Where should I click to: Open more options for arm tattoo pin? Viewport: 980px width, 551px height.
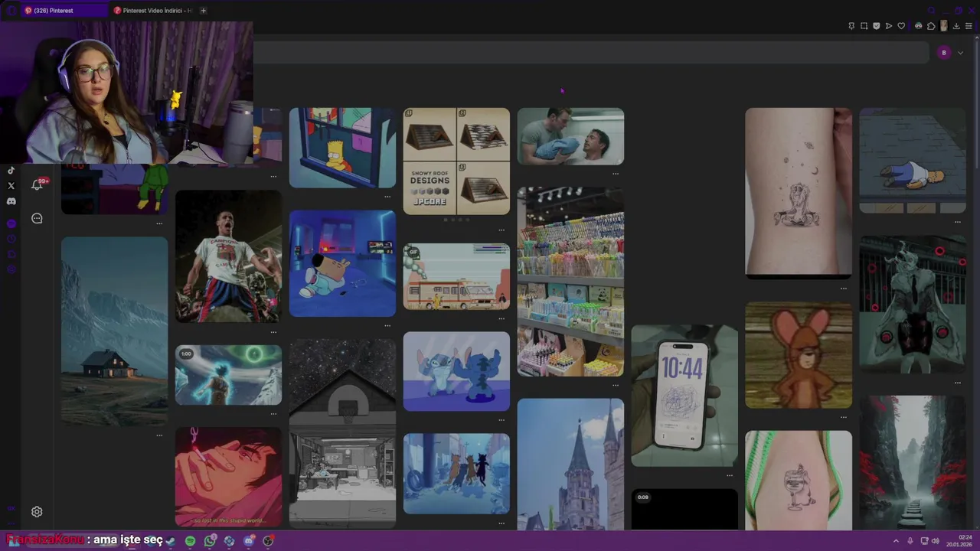point(843,289)
